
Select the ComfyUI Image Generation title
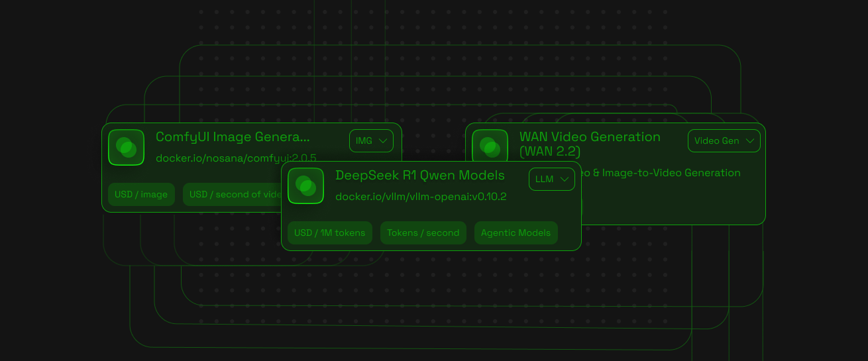coord(232,137)
